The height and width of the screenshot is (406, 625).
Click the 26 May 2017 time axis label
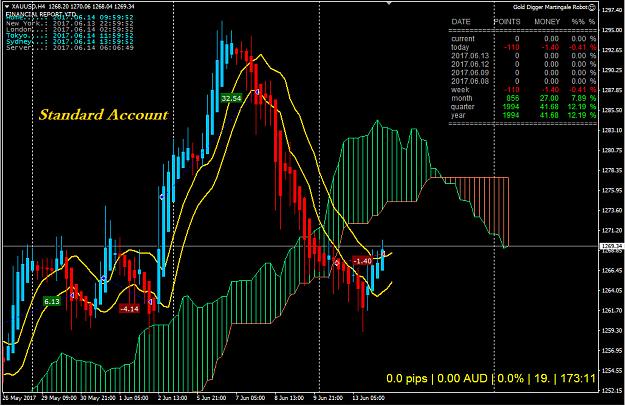click(x=18, y=398)
